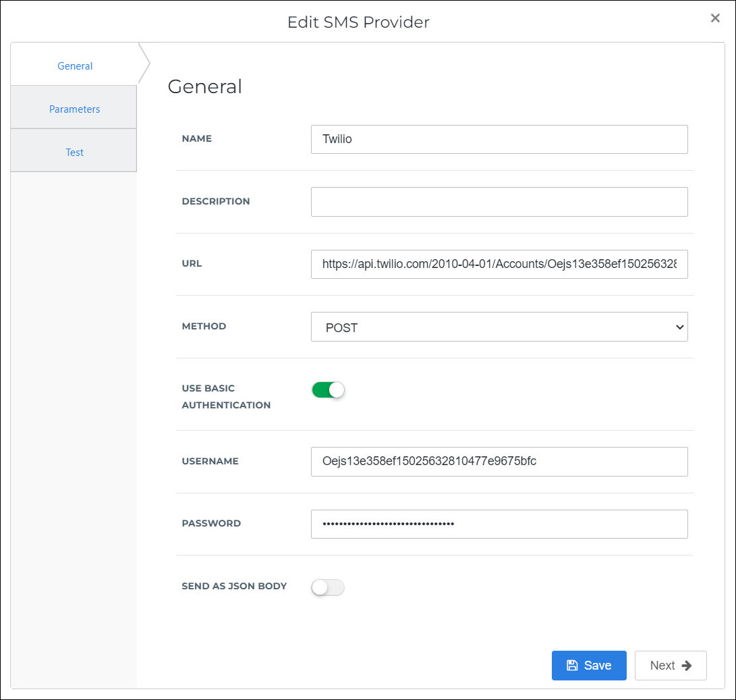The image size is (736, 700).
Task: Click the SEND AS JSON BODY label
Action: point(234,586)
